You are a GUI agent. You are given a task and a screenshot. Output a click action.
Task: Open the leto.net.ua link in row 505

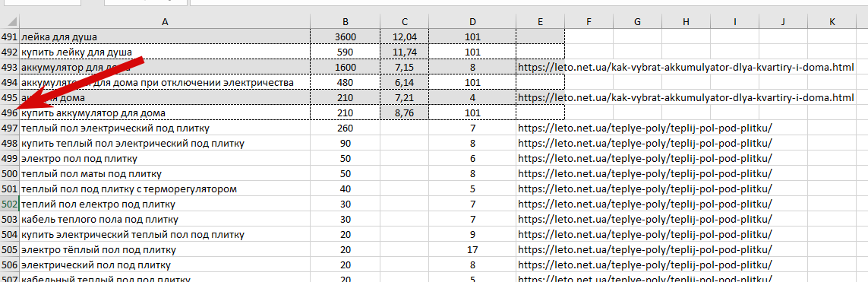pos(645,250)
